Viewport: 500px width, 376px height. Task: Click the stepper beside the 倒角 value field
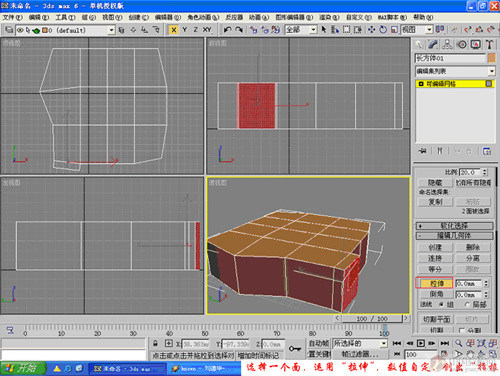point(486,294)
